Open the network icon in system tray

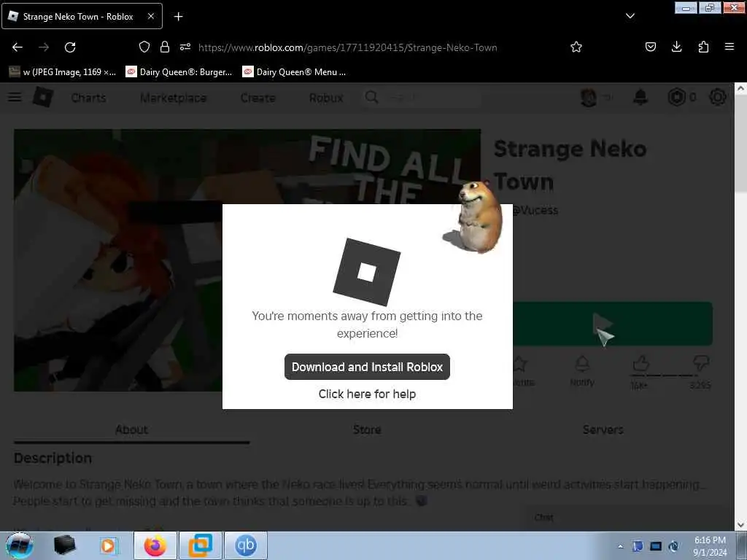pos(656,546)
